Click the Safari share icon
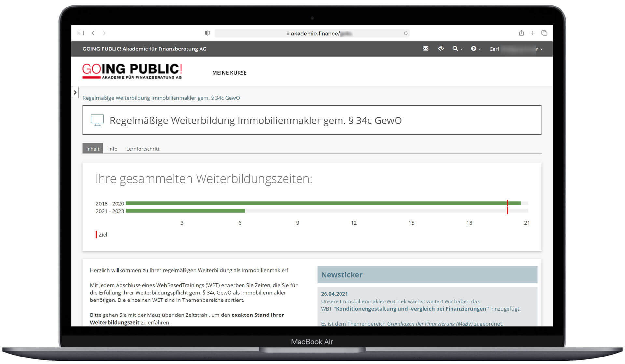Image resolution: width=625 pixels, height=364 pixels. [x=521, y=33]
